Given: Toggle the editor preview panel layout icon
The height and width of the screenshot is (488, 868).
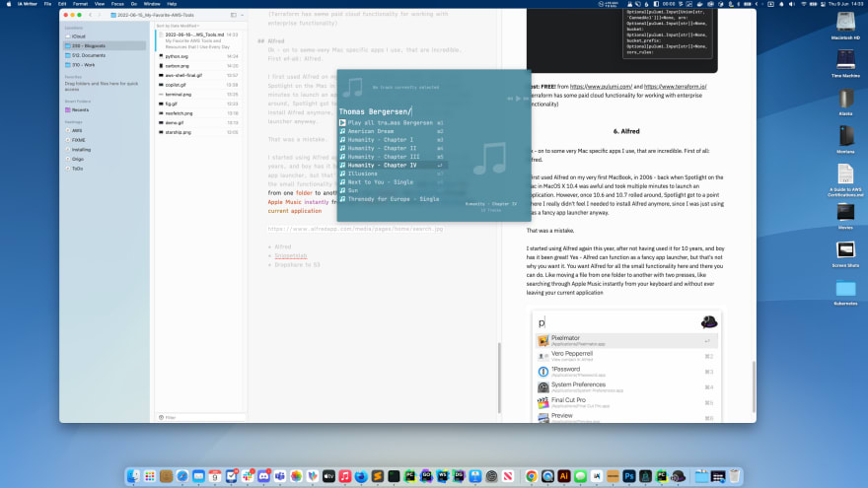Looking at the screenshot, I should point(233,15).
